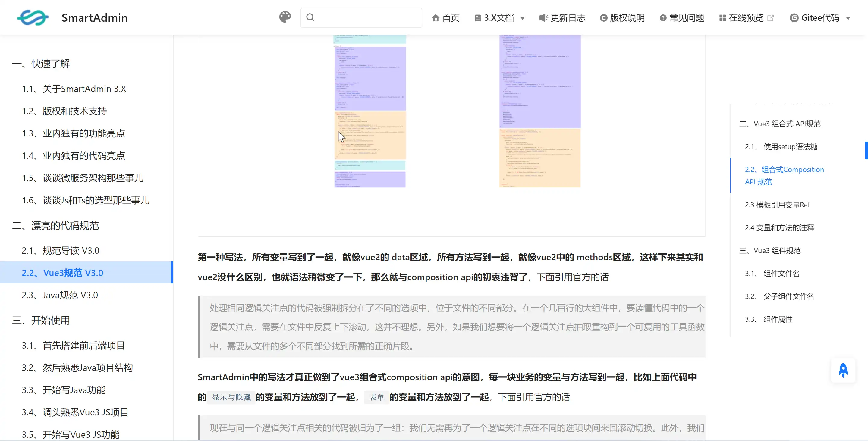Click the right code comparison thumbnail
Screen dimensions: 868x441
540,111
